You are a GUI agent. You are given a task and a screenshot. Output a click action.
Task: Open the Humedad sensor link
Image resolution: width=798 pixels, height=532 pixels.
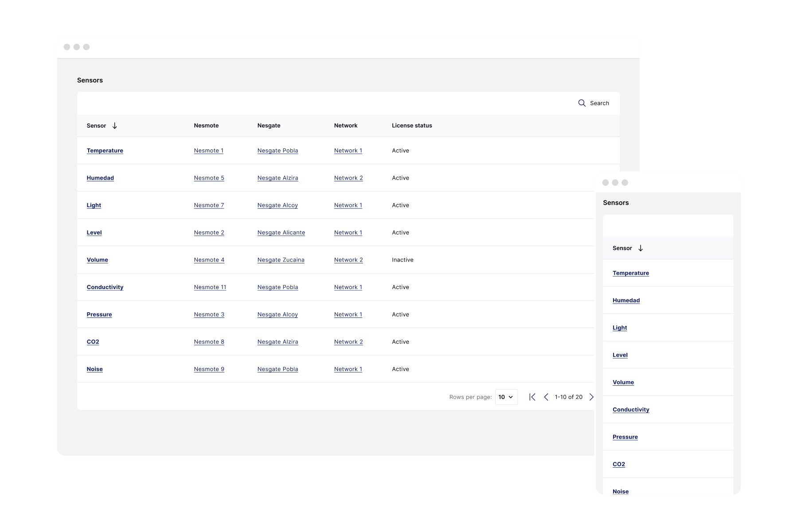click(100, 178)
